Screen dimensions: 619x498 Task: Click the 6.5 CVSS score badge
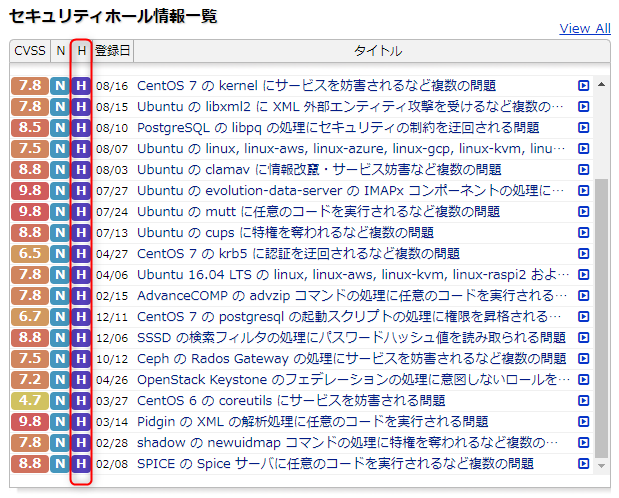(x=30, y=254)
